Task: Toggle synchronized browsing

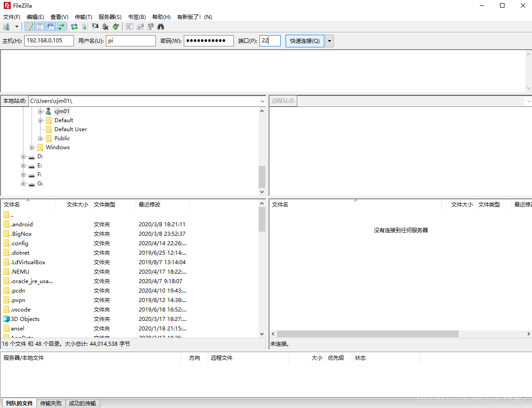Action: 150,27
